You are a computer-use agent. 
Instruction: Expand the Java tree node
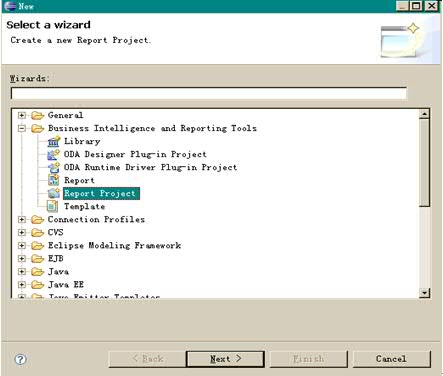22,272
